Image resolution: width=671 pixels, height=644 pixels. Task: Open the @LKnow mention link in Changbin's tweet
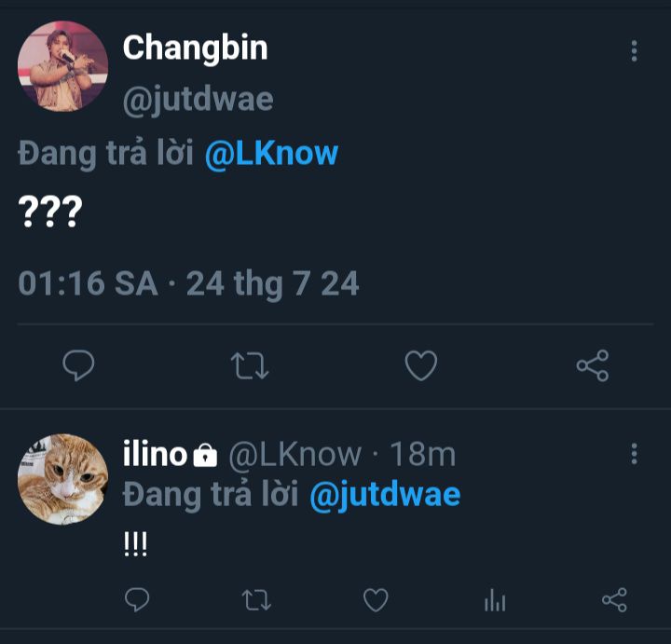271,154
